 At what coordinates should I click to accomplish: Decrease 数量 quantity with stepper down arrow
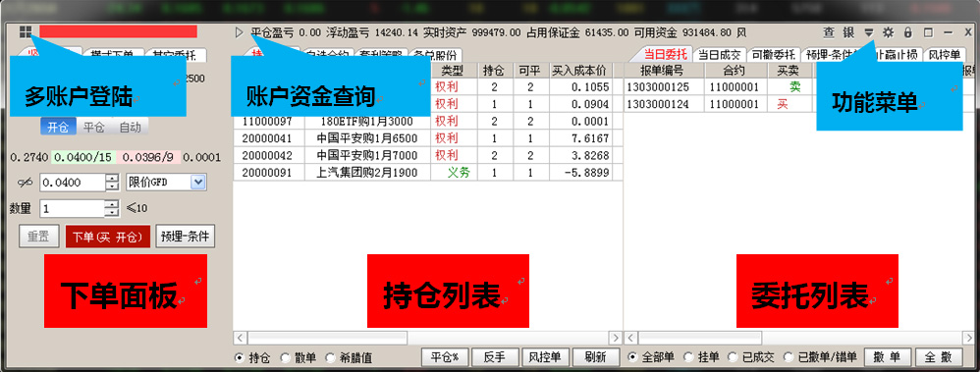click(x=112, y=213)
